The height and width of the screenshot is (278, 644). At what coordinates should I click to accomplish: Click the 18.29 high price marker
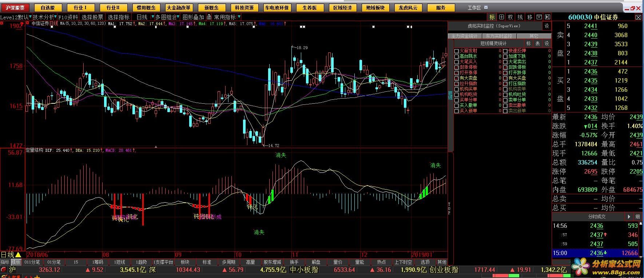[x=302, y=48]
